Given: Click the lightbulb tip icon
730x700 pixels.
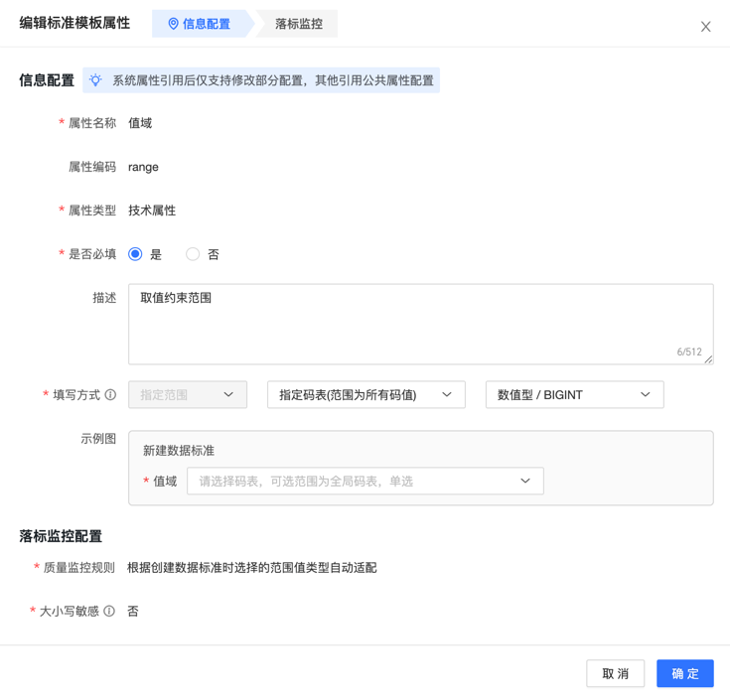Looking at the screenshot, I should pos(95,80).
